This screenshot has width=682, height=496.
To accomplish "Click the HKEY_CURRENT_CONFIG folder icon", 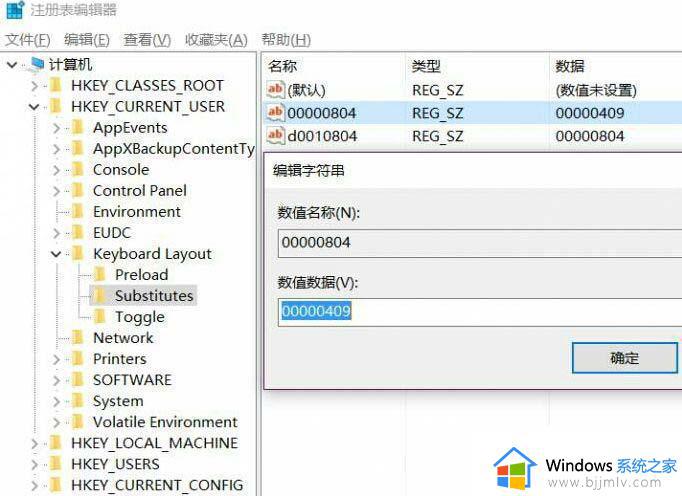I will coord(56,485).
